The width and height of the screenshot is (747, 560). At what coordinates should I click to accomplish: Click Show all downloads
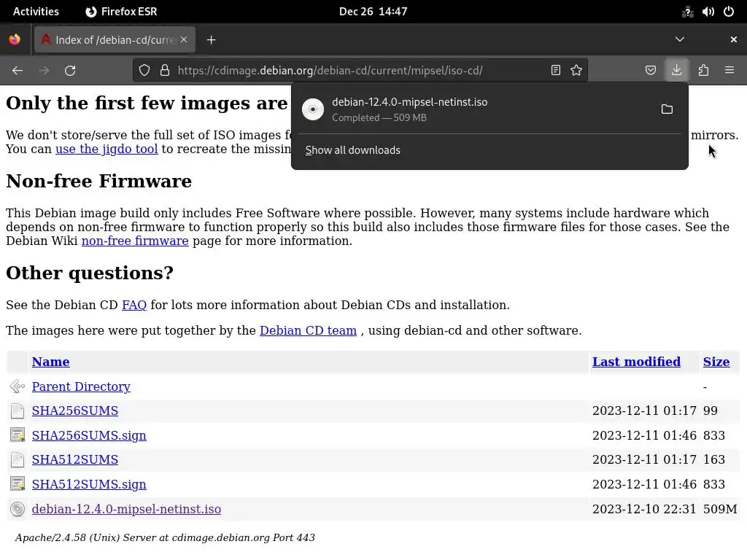[x=353, y=150]
